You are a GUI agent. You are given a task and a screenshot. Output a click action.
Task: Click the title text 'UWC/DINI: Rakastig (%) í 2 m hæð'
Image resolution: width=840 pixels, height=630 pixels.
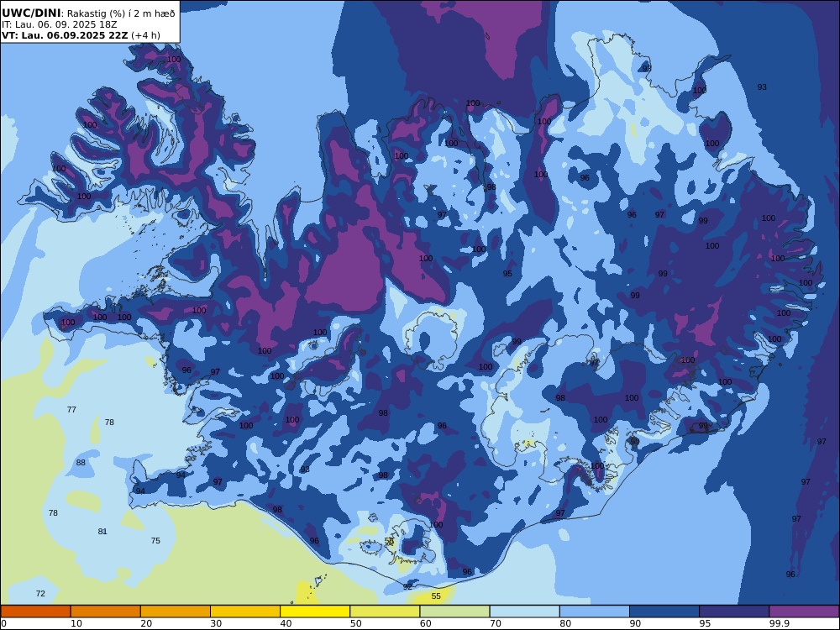(88, 13)
